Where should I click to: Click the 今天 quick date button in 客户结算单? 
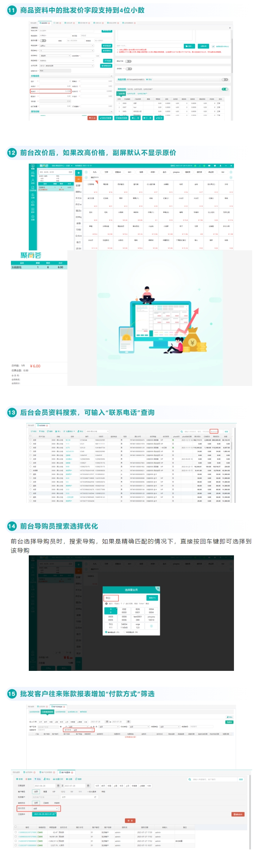97,786
